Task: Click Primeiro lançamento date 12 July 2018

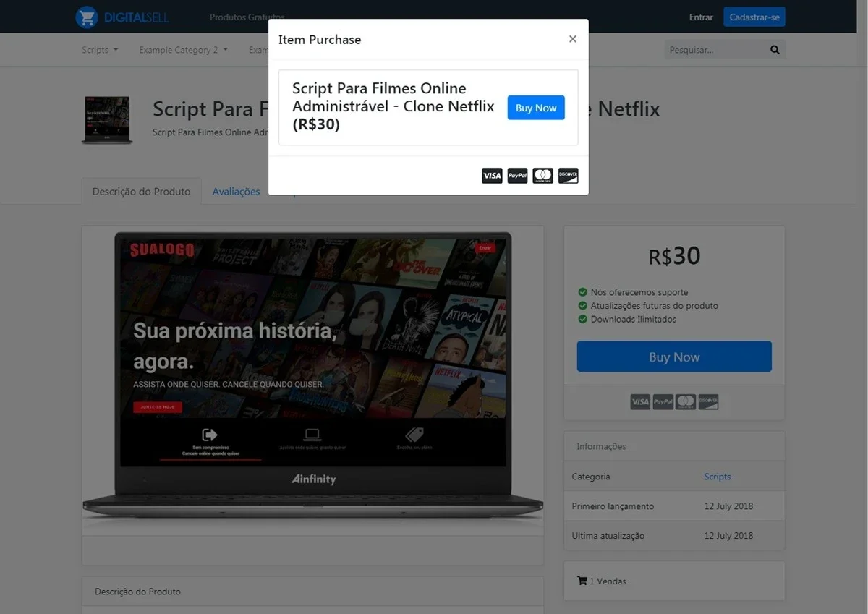Action: [x=728, y=506]
